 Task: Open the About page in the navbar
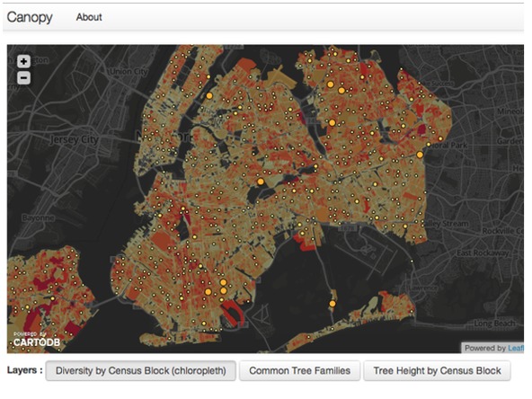89,17
